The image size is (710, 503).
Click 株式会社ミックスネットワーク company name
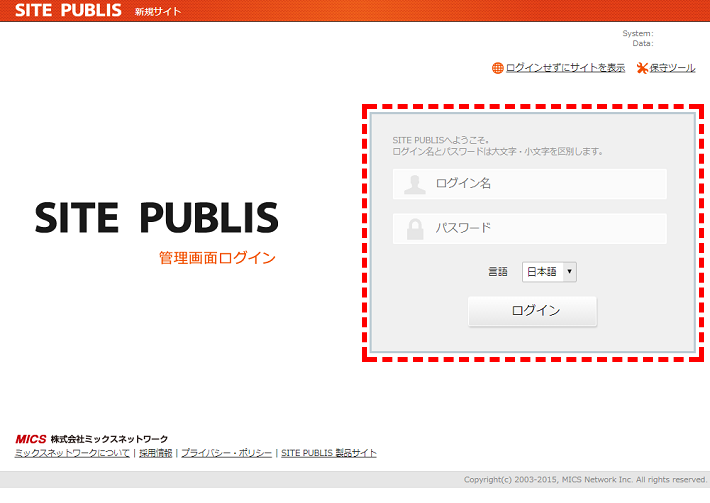pos(109,439)
